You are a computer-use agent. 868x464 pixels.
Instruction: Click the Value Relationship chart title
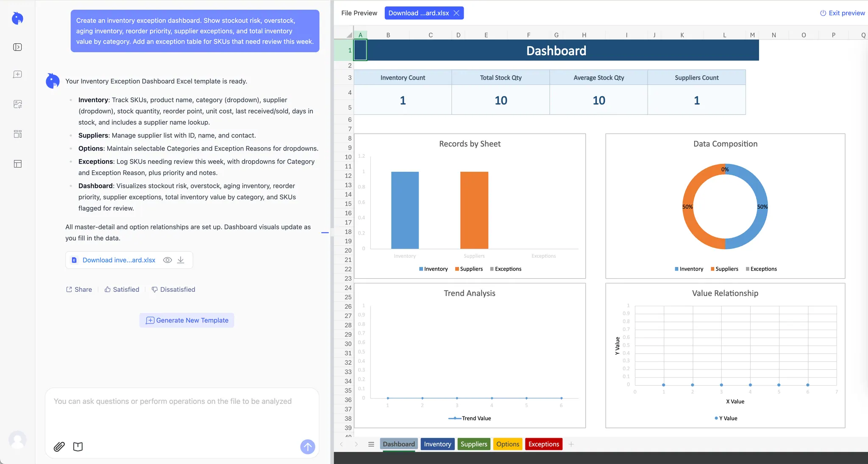725,293
